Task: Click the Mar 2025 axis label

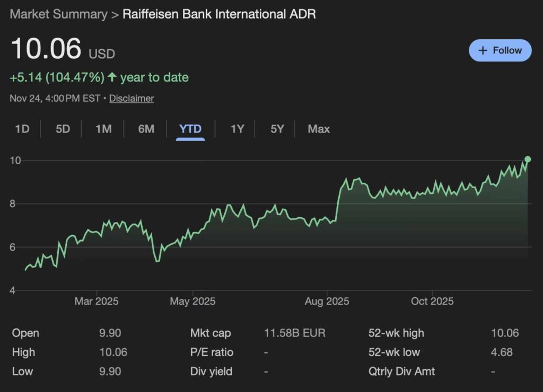Action: click(x=97, y=301)
